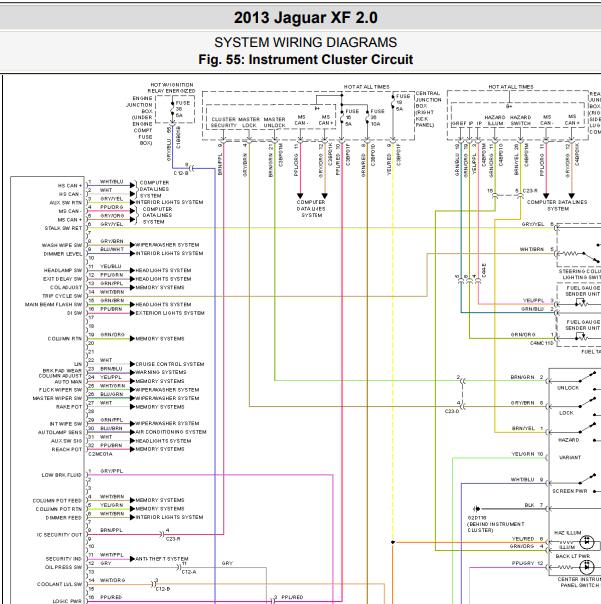Select the 'VARIANT' label in switch panel
601x604 pixels.
(570, 458)
